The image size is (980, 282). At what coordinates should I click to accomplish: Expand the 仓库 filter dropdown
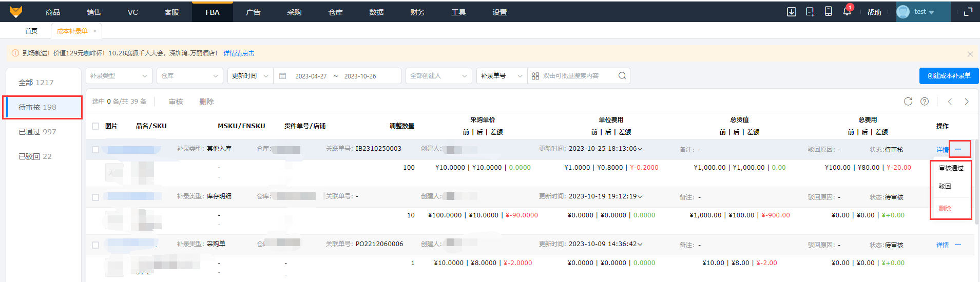[189, 76]
